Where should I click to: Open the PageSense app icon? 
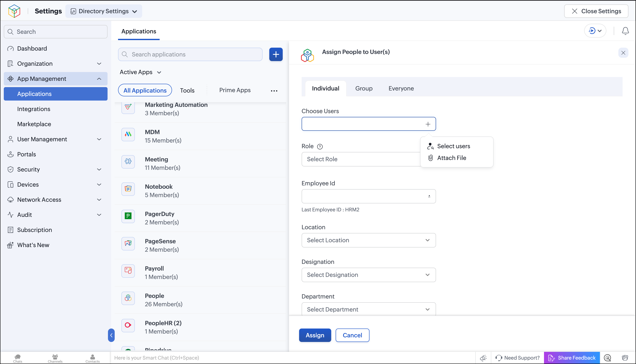pyautogui.click(x=128, y=244)
